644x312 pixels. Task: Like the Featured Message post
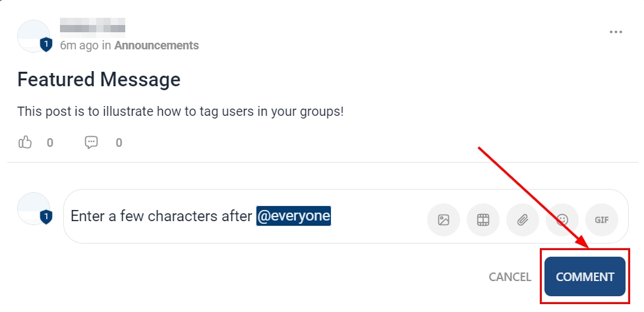click(25, 142)
